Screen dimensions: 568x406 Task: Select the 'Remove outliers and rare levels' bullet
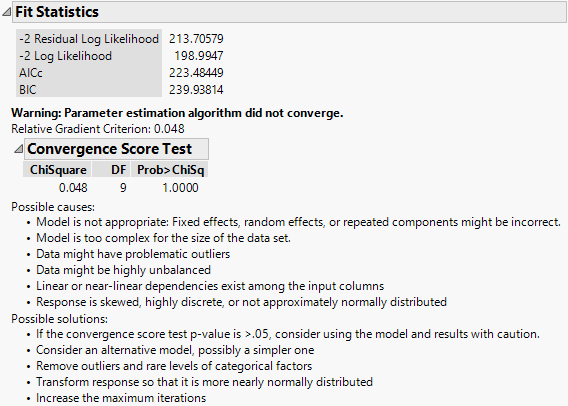coord(174,366)
